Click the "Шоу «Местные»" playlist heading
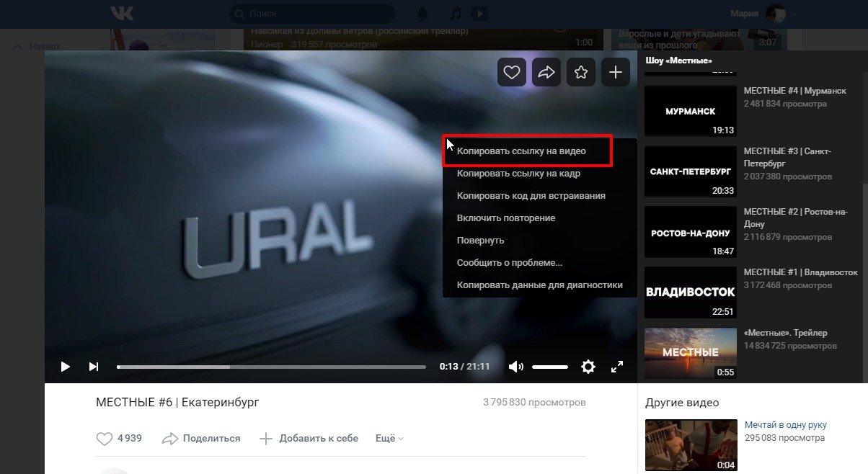The image size is (868, 474). (678, 61)
